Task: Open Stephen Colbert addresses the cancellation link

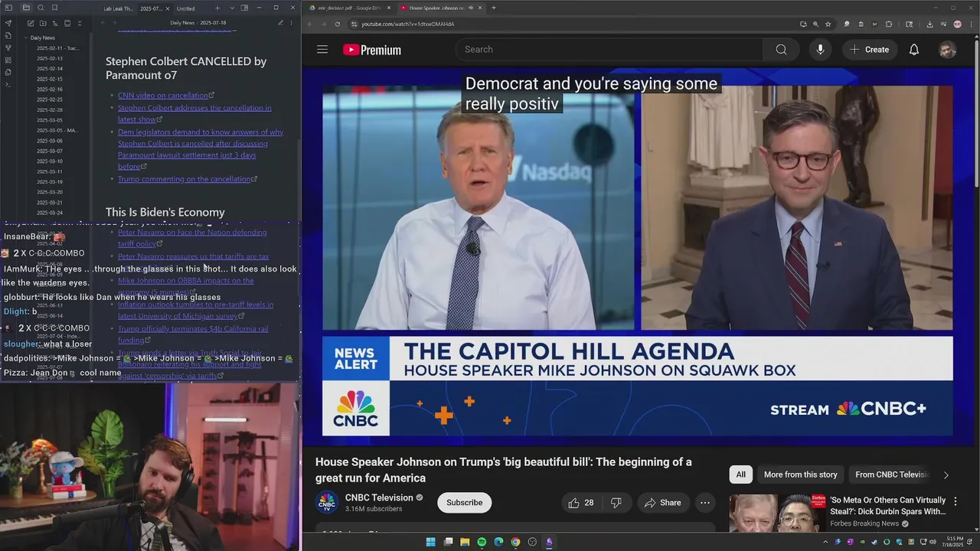Action: tap(194, 113)
